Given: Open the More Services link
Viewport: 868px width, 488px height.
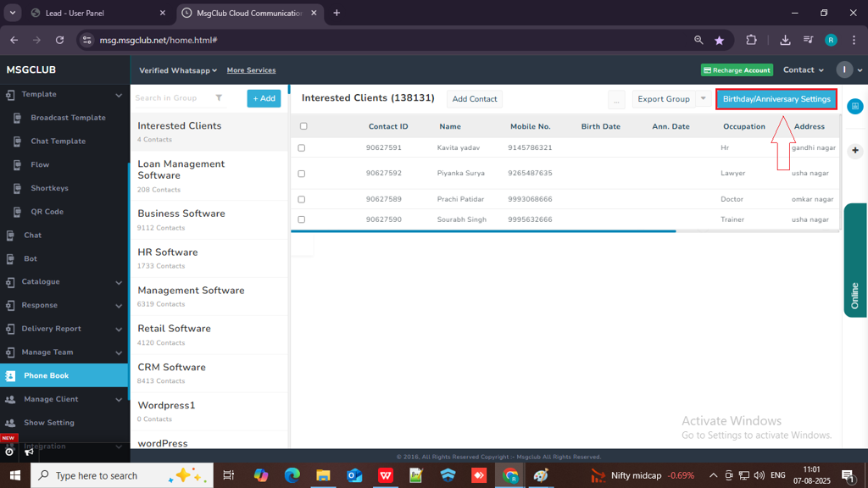Looking at the screenshot, I should [251, 70].
